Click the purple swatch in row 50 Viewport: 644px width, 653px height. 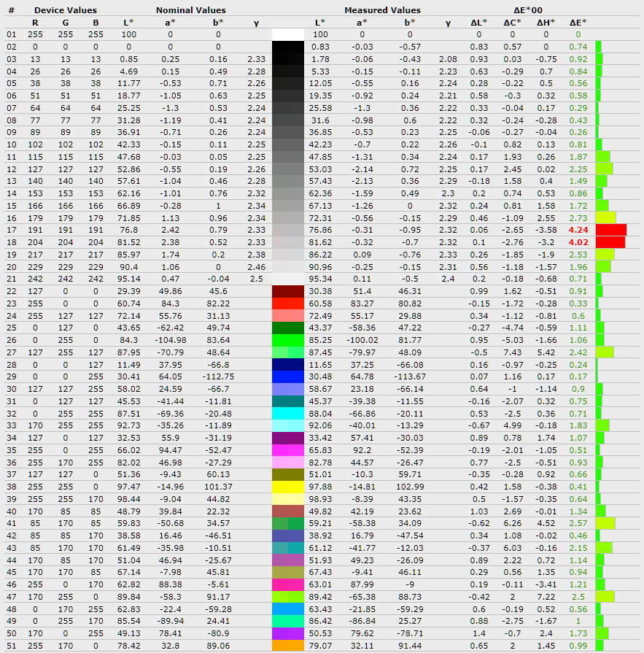[x=287, y=633]
